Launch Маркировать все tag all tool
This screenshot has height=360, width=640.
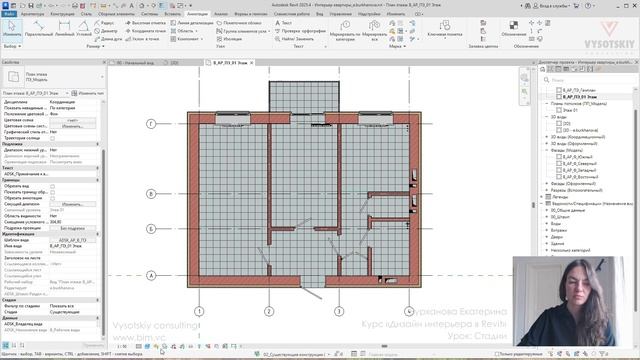[x=374, y=30]
